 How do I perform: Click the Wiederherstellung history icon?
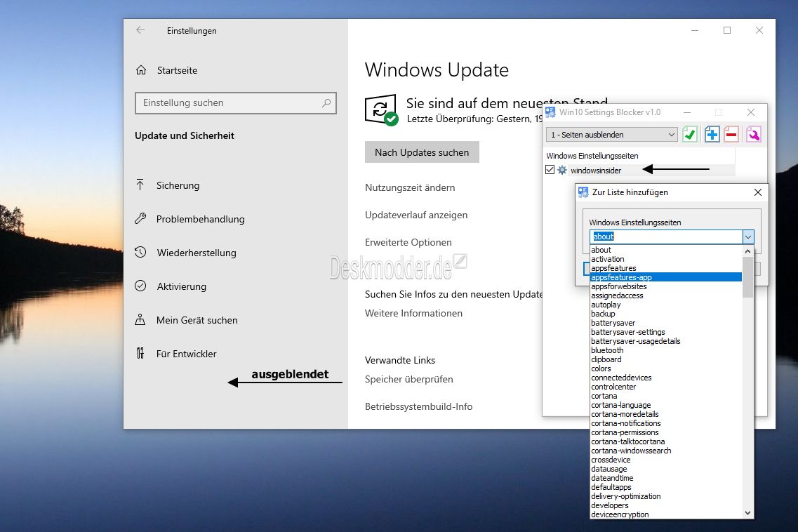[x=140, y=253]
